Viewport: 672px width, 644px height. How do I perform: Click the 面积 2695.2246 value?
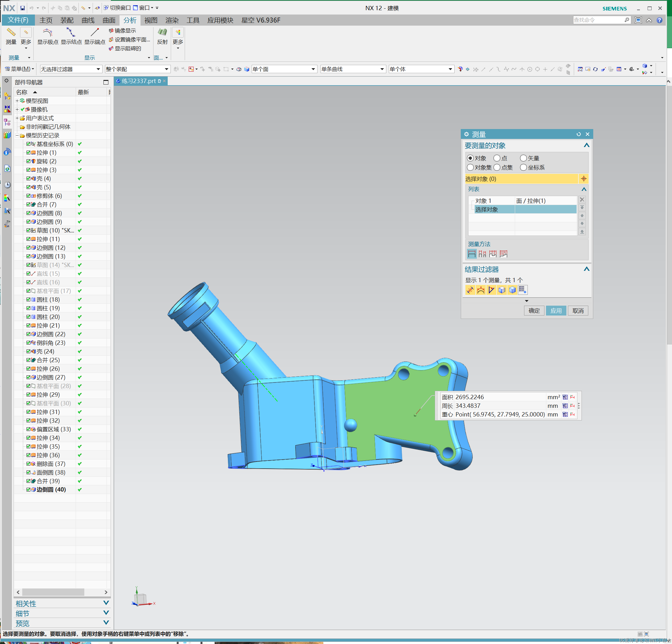pos(469,397)
